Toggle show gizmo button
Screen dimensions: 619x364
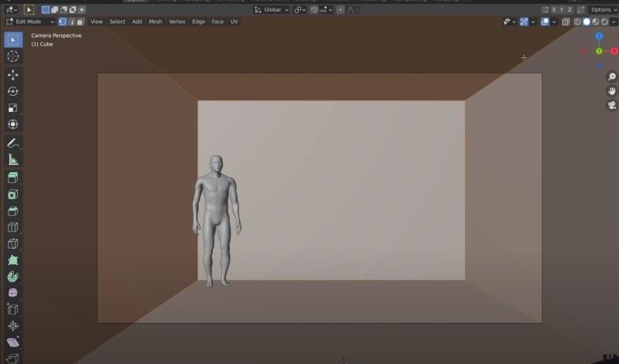[x=524, y=22]
